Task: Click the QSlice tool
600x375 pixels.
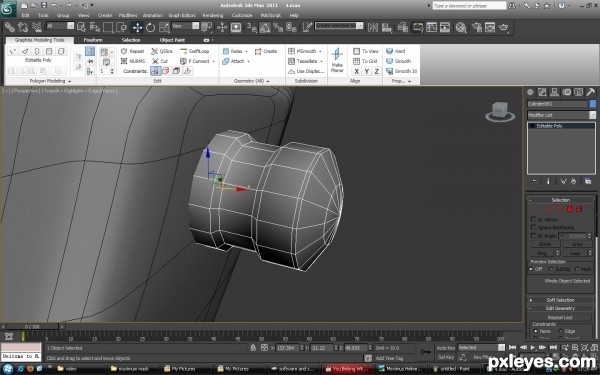Action: pos(161,51)
